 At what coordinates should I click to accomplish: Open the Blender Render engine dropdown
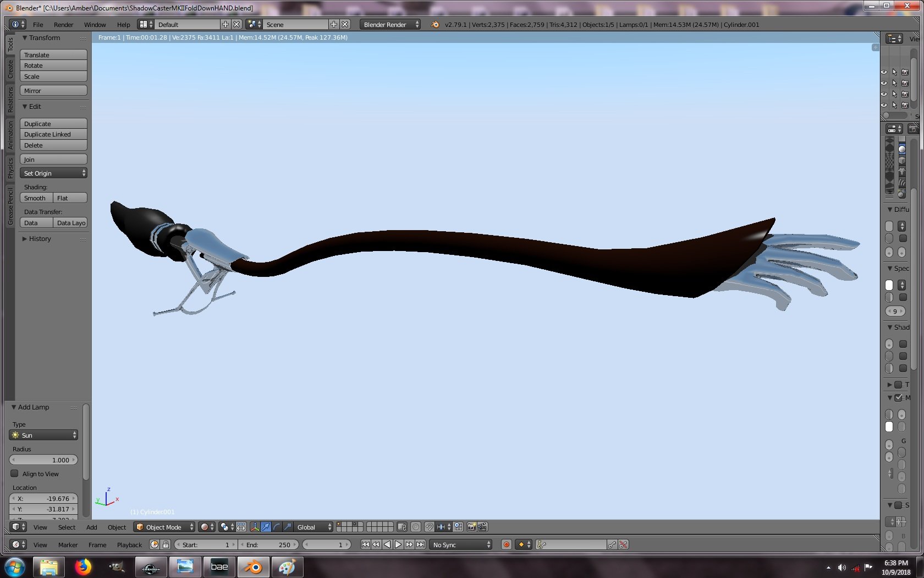(390, 24)
